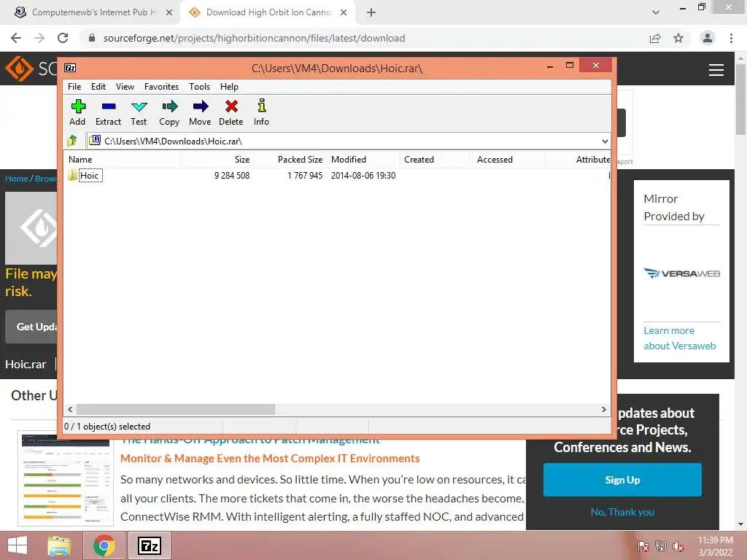Expand the 7-Zip address path dropdown
Viewport: 747px width, 560px height.
click(605, 141)
